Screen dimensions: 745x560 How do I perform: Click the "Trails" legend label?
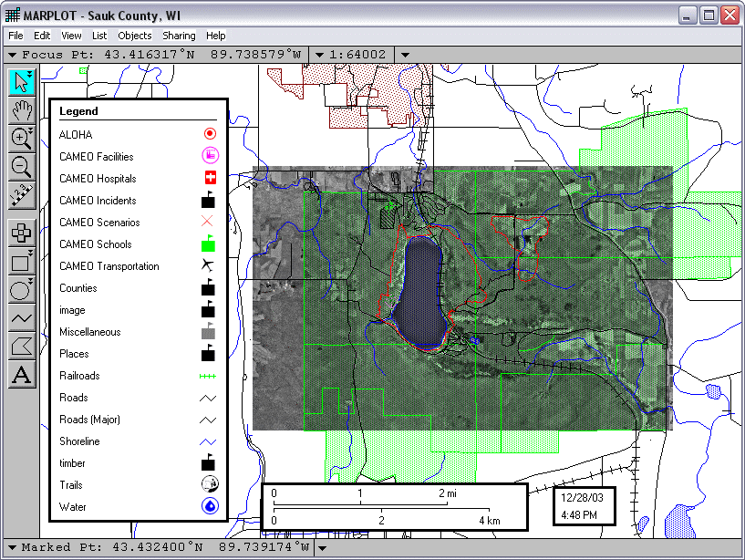71,484
